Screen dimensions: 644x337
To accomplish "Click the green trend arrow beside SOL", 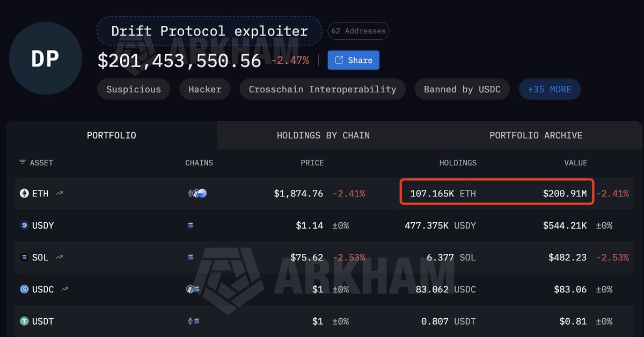I will click(x=60, y=258).
